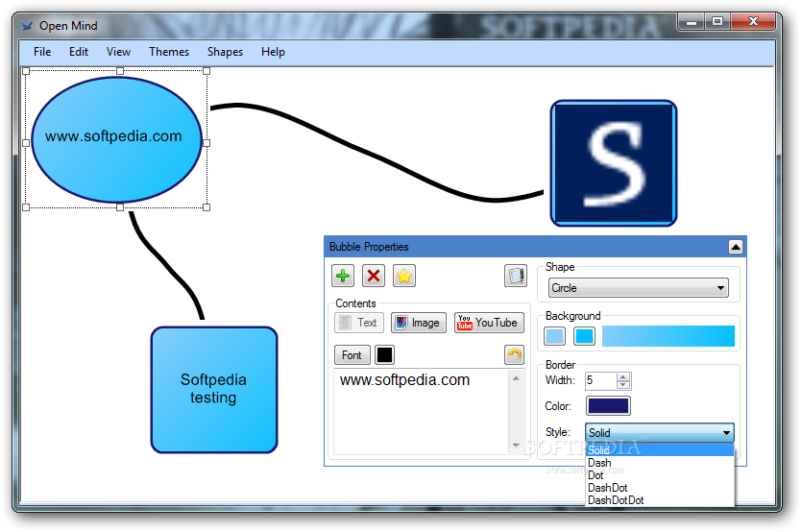Viewport: 802px width, 532px height.
Task: Click the YouTube contents button
Action: (489, 323)
